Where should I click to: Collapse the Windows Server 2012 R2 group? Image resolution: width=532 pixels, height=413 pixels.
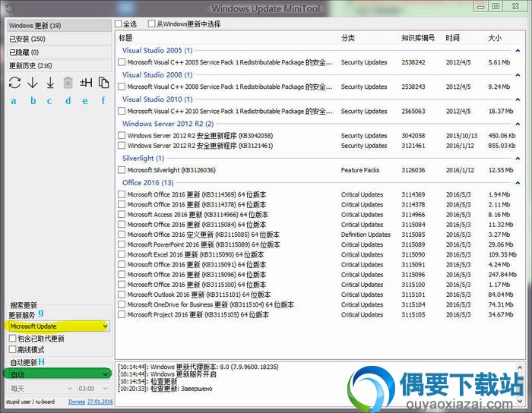coord(518,124)
